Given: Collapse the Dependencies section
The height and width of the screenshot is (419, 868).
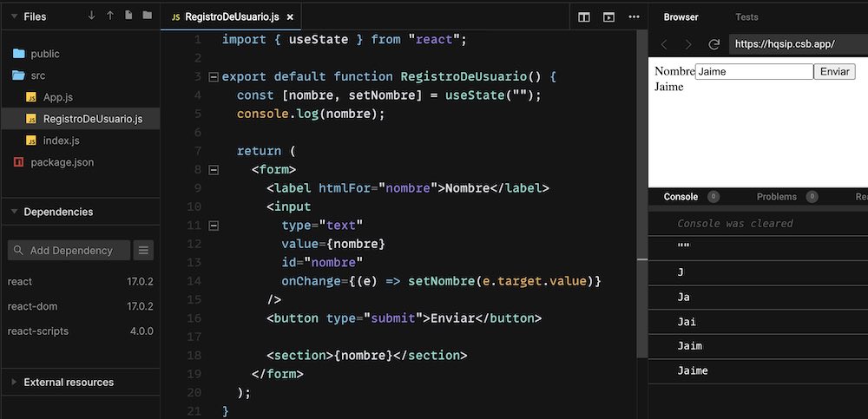Looking at the screenshot, I should (x=13, y=212).
